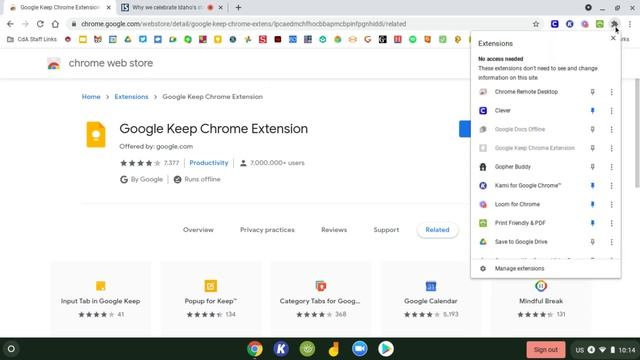Open Input Tab in Google Keep card
This screenshot has width=640, height=360.
click(100, 300)
